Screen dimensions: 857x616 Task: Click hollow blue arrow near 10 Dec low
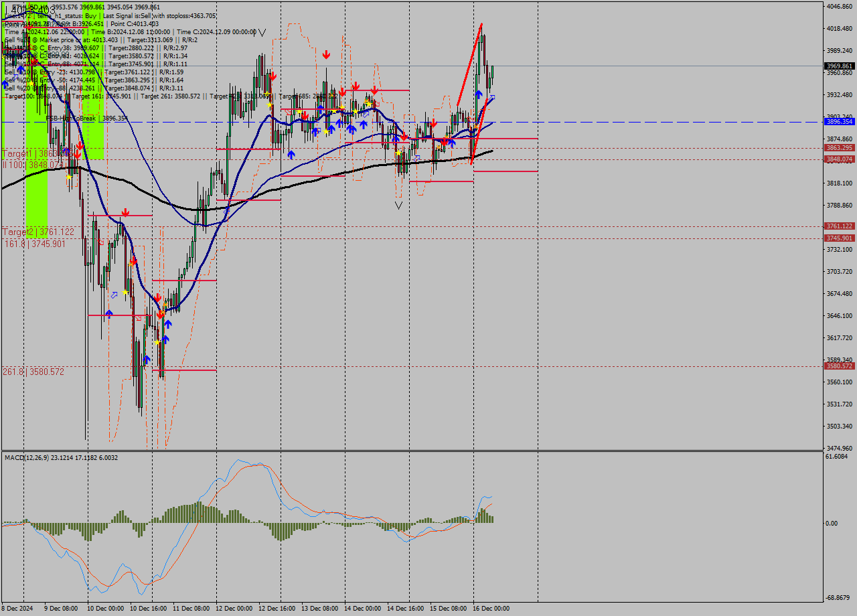114,295
